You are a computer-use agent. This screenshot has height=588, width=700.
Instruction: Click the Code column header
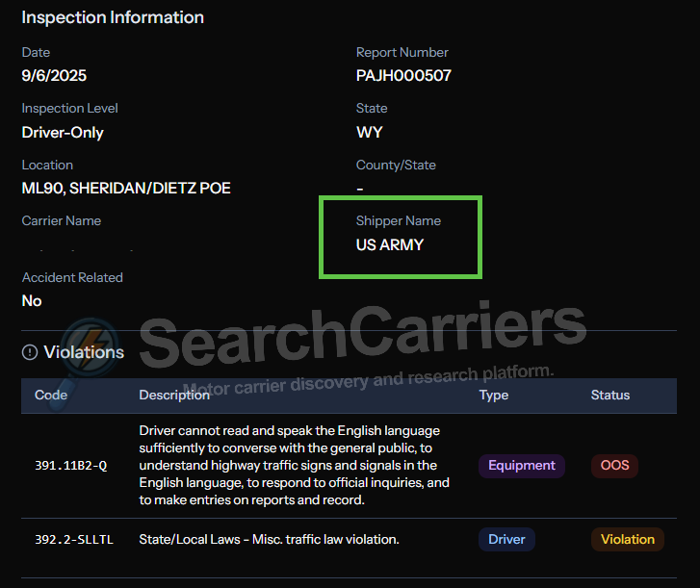[x=51, y=395]
